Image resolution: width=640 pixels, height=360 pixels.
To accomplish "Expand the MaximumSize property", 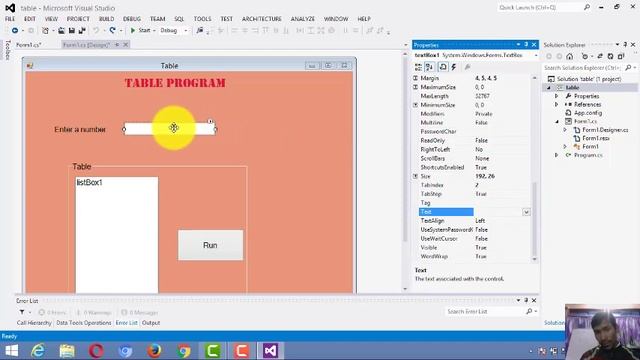I will [416, 87].
